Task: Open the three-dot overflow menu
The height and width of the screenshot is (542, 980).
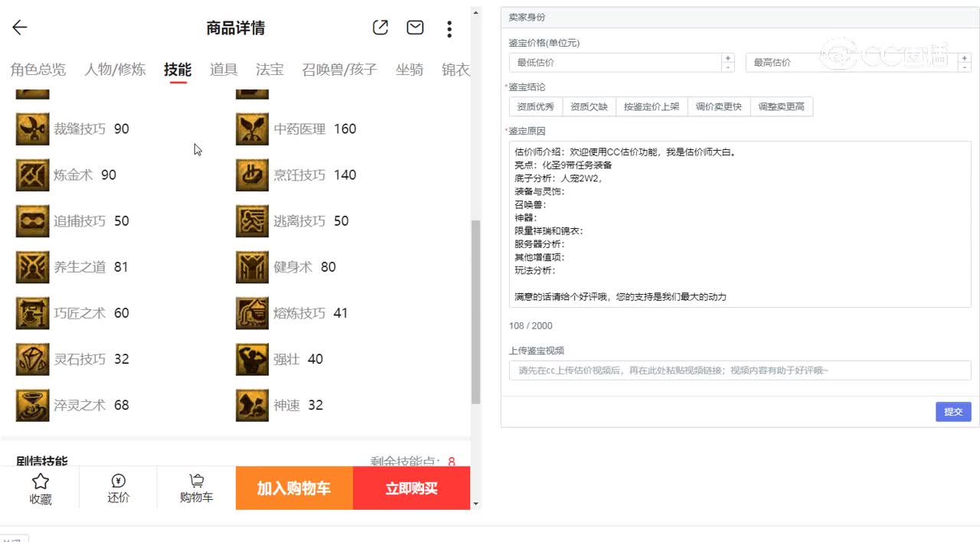Action: click(449, 28)
